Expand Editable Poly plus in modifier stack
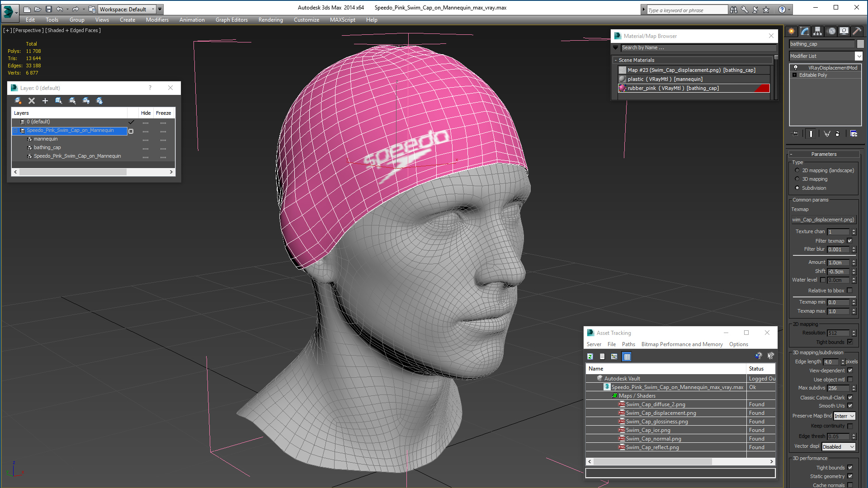868x488 pixels. (794, 75)
